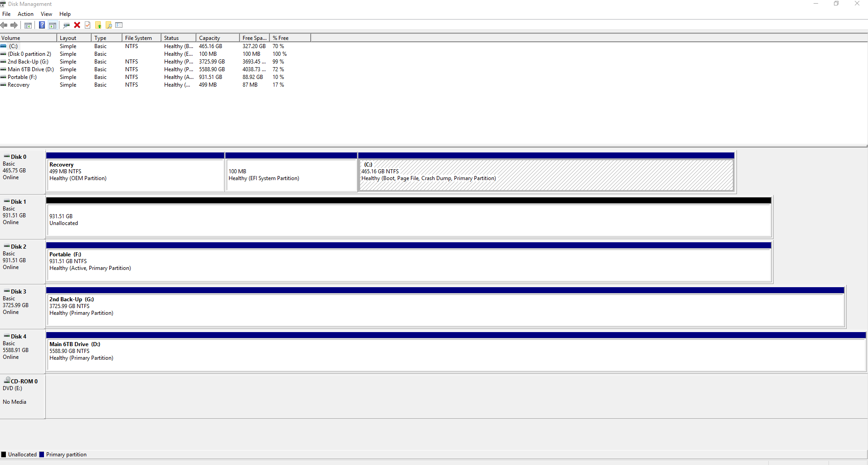Open the File menu
Viewport: 868px width, 465px height.
(6, 14)
